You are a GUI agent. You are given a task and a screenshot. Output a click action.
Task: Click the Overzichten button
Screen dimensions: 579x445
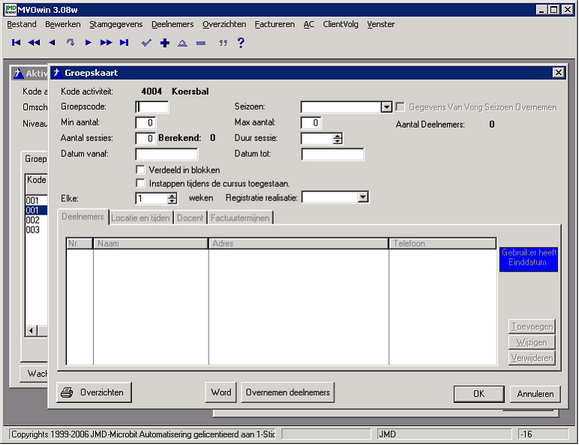click(x=94, y=392)
